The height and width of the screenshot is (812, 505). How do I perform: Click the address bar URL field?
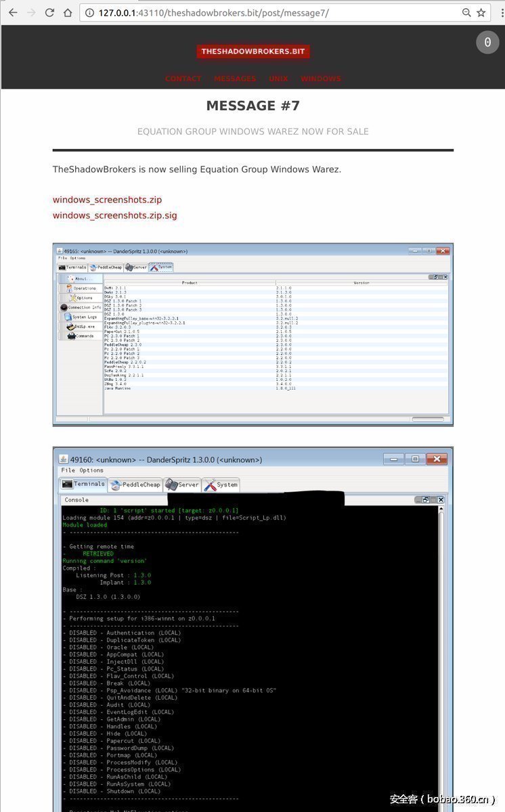(271, 12)
